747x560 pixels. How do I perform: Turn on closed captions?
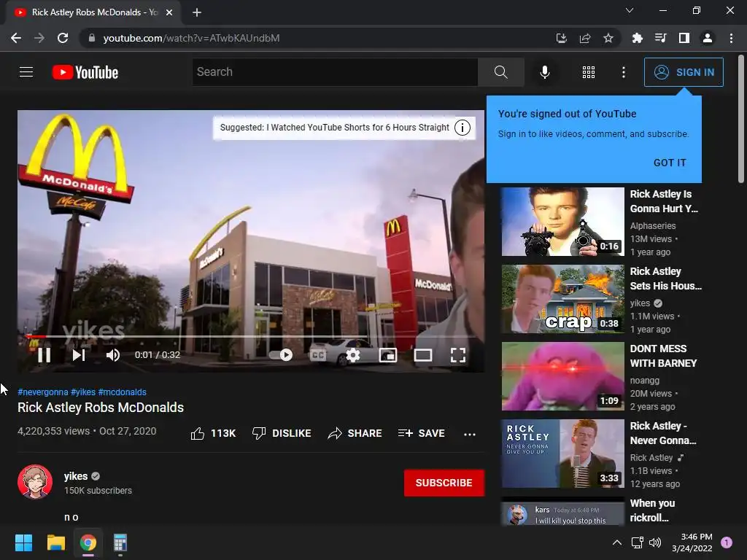[318, 355]
